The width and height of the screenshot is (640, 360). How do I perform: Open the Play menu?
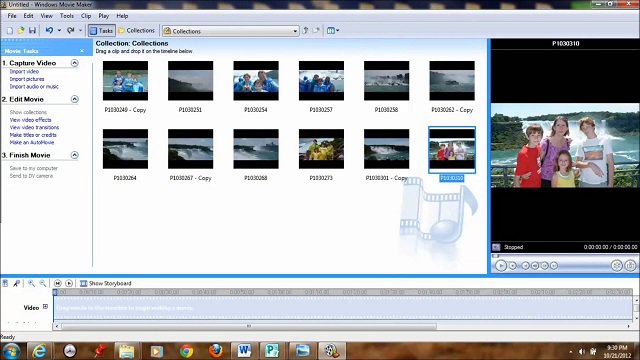[103, 16]
